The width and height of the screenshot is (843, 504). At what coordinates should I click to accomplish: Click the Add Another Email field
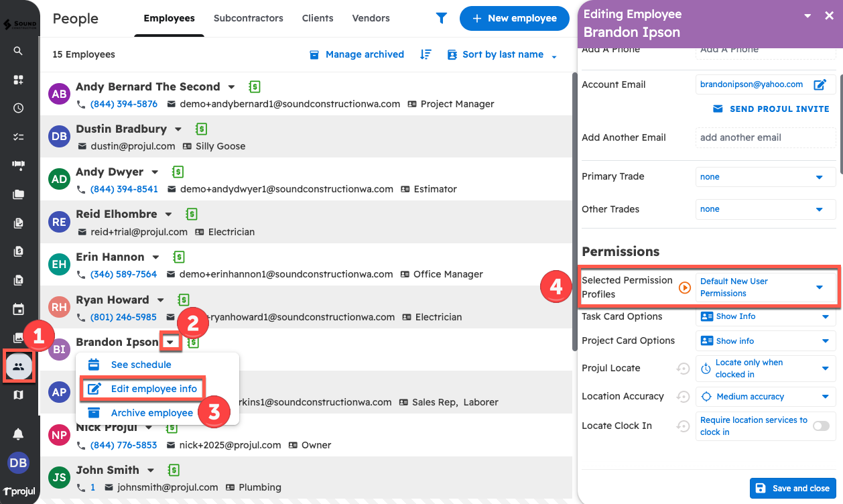[765, 137]
